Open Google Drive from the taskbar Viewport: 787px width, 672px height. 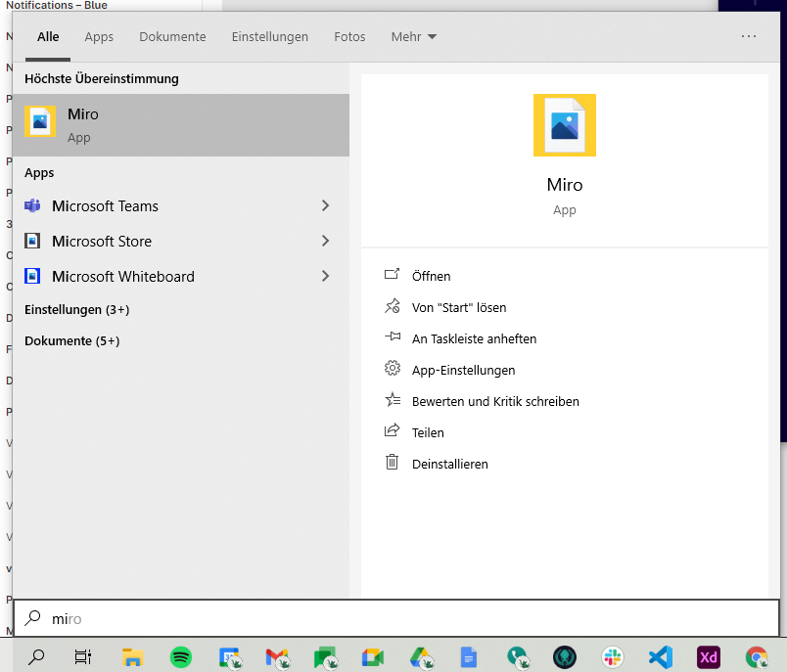pyautogui.click(x=422, y=657)
